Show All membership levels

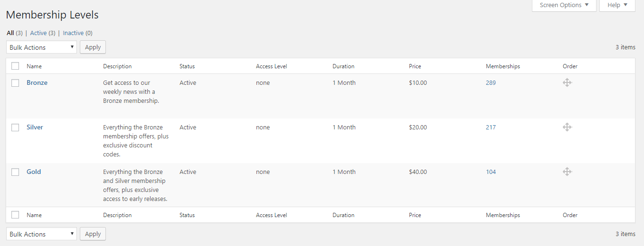pos(10,33)
